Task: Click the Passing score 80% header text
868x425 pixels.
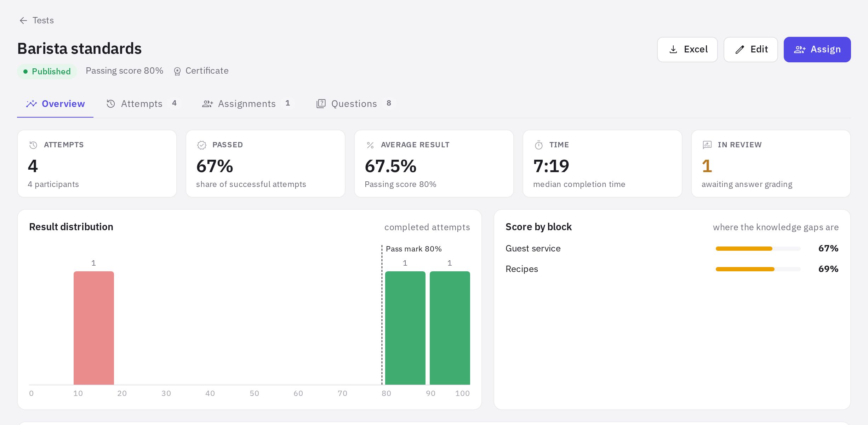Action: tap(125, 71)
